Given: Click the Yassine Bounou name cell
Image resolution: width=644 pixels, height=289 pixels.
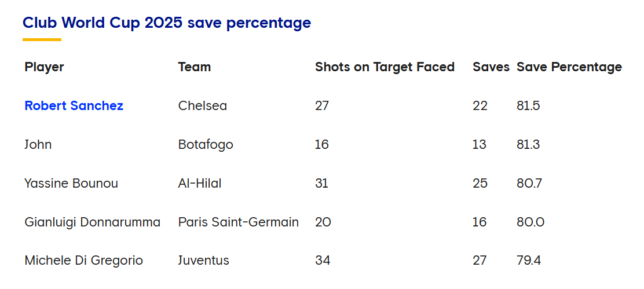Looking at the screenshot, I should point(71,183).
